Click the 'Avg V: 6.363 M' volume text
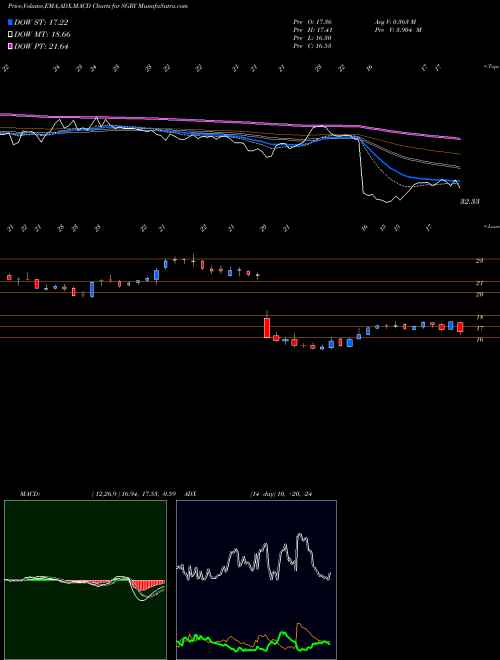The height and width of the screenshot is (660, 500). (x=395, y=21)
